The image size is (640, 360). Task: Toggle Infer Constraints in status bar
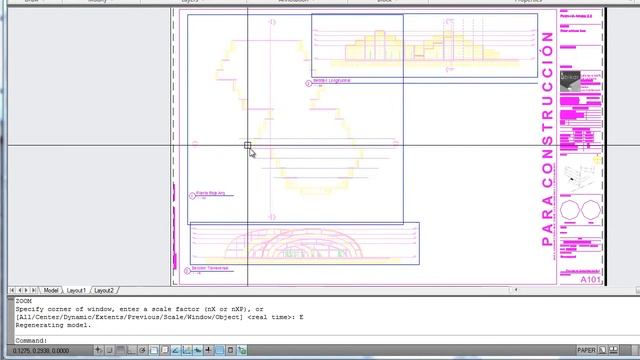click(98, 350)
